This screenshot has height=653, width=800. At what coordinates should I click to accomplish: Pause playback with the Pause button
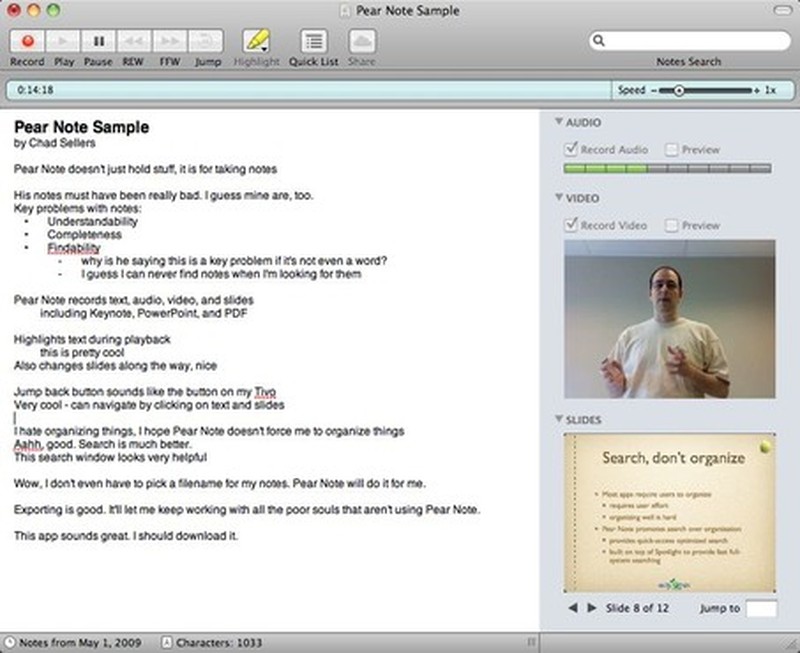[98, 41]
